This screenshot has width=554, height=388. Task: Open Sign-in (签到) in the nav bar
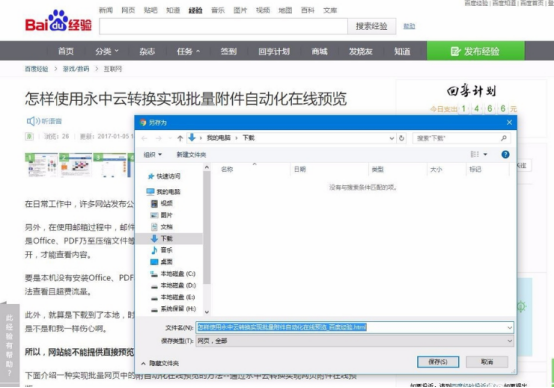(229, 52)
